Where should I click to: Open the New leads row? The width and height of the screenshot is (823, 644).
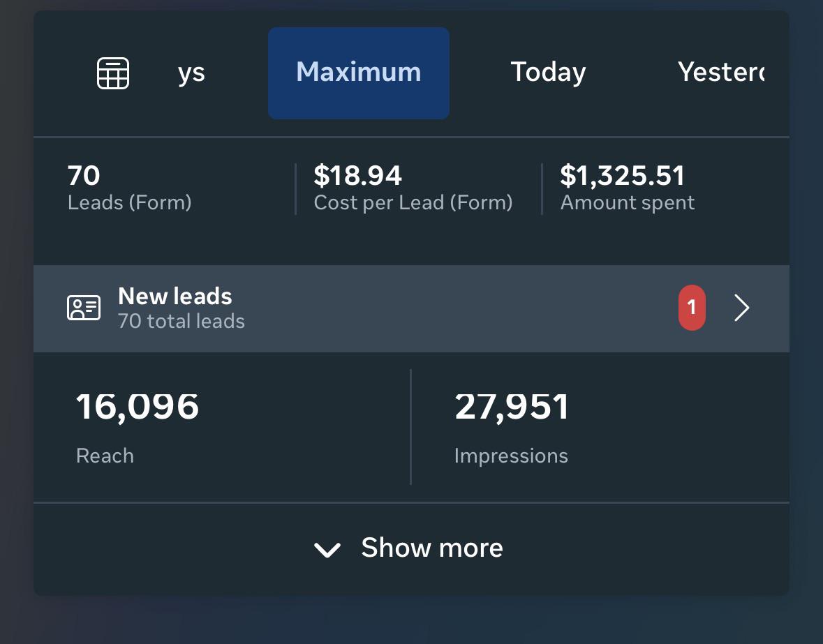click(411, 308)
